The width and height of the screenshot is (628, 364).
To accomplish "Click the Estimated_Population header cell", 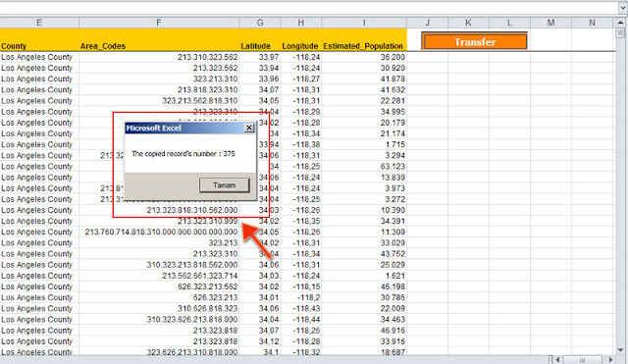I will (x=364, y=39).
